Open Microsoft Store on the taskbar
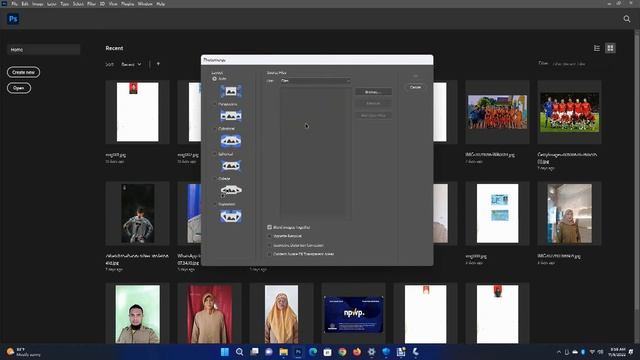Viewport: 640px width, 360px height. [x=327, y=352]
